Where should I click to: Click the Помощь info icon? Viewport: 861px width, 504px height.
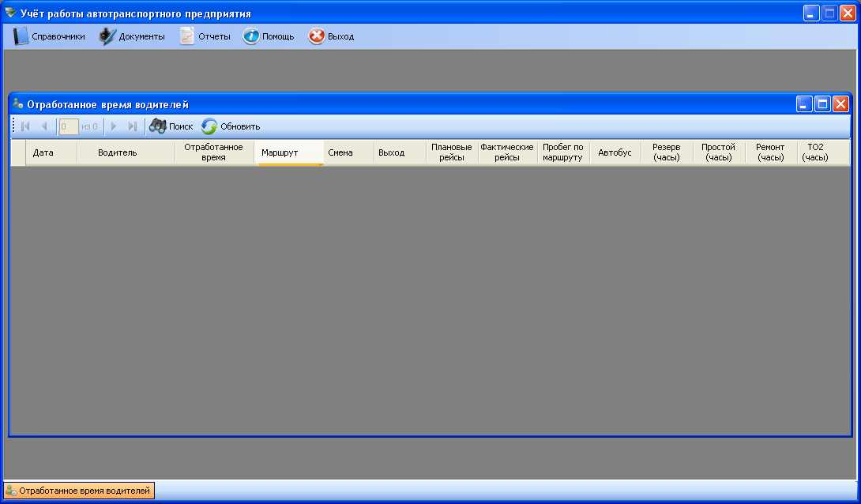point(251,36)
